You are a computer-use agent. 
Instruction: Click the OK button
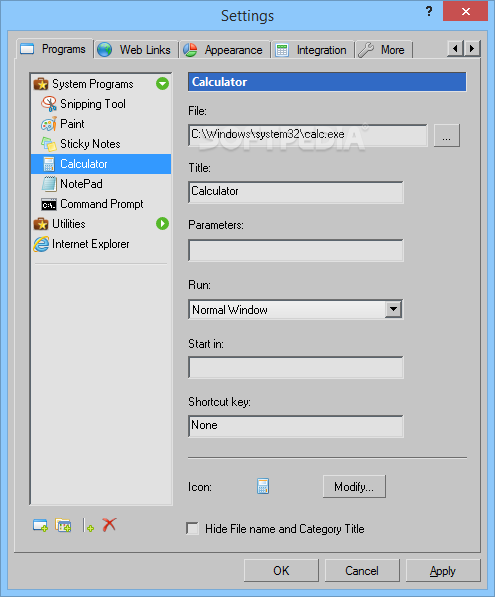[281, 570]
